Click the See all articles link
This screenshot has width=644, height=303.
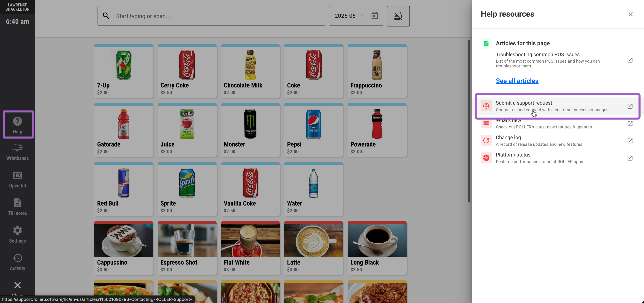(x=517, y=81)
